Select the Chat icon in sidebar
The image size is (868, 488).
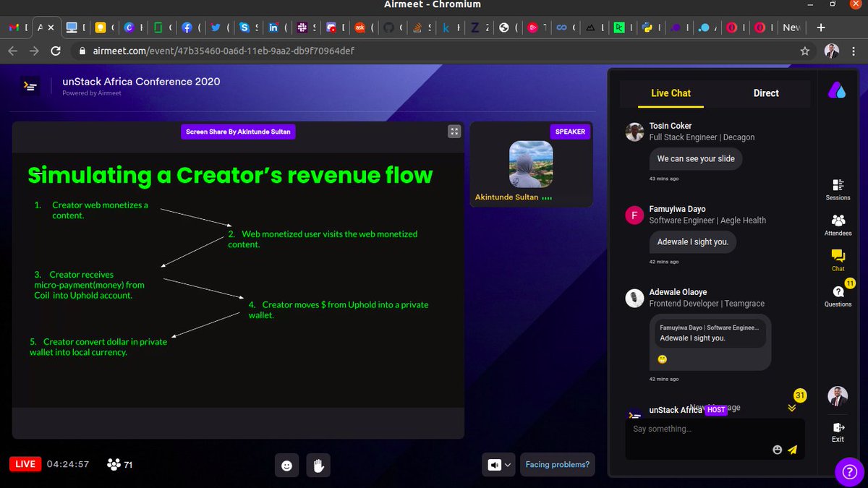(838, 255)
